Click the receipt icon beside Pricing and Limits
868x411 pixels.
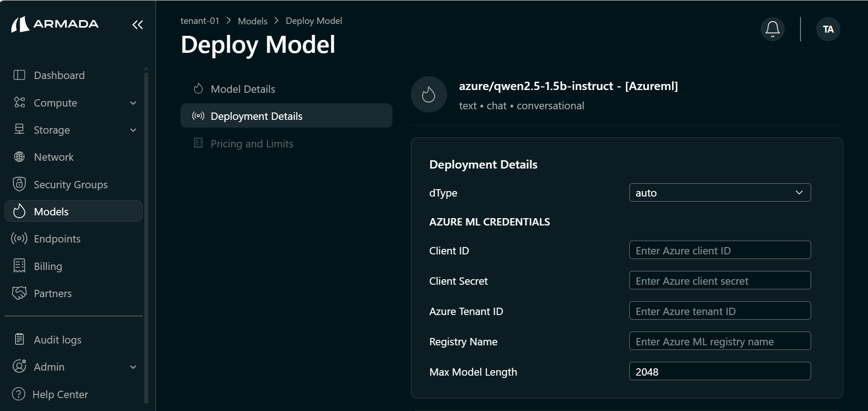[198, 143]
